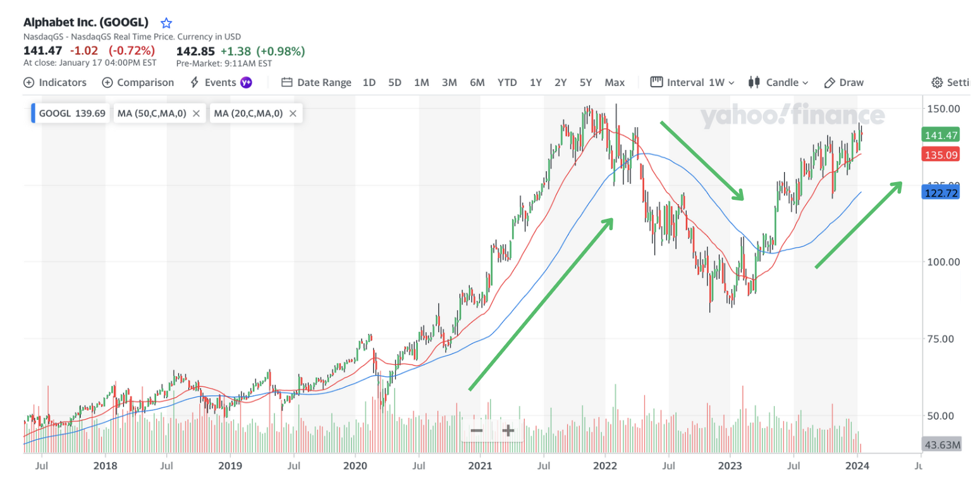The width and height of the screenshot is (980, 497).
Task: Expand the Interval 1W dropdown
Action: [x=692, y=82]
